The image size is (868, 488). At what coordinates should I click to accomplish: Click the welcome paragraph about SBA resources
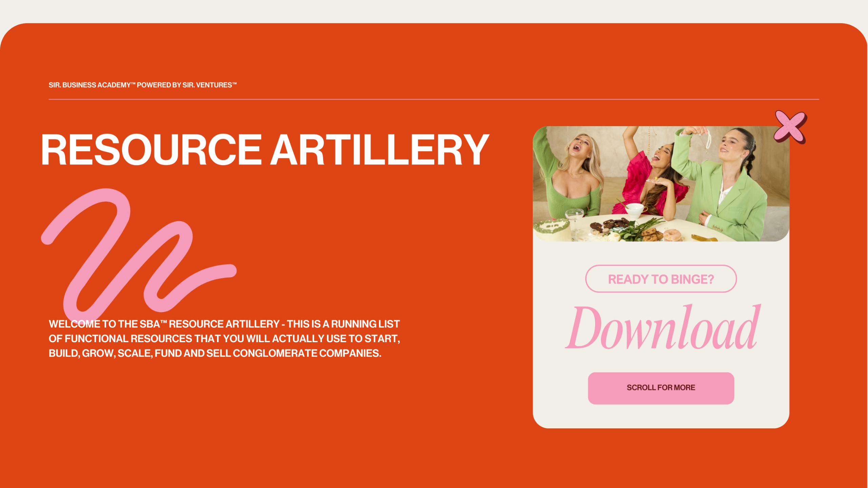[224, 338]
